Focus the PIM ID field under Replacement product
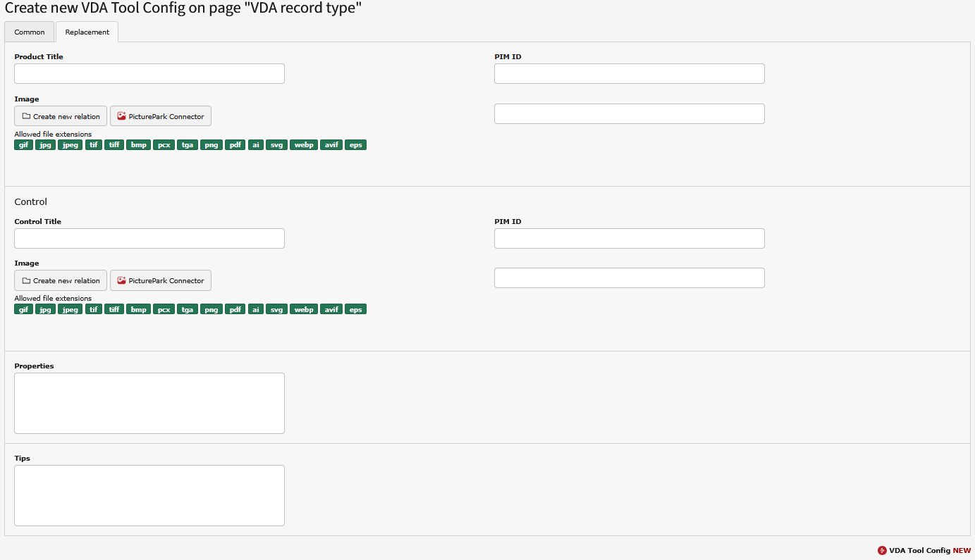Screen dimensions: 975x560 629,74
